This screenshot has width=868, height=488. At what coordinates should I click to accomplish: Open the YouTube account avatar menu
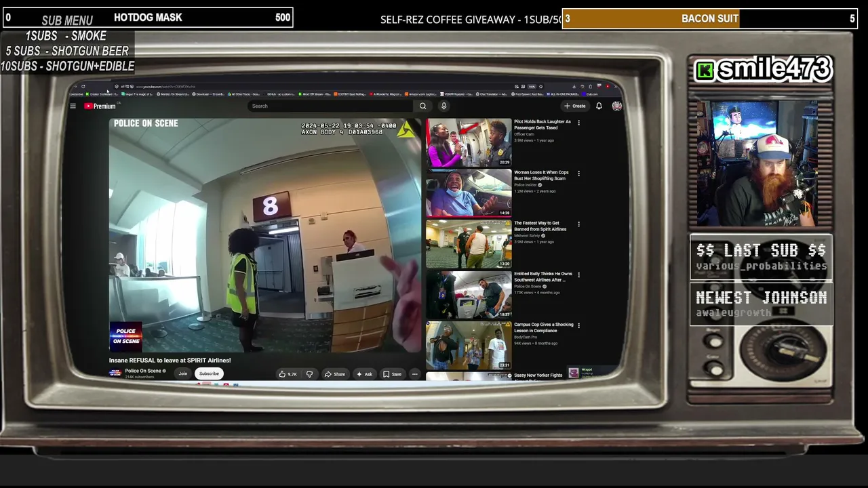(x=616, y=106)
